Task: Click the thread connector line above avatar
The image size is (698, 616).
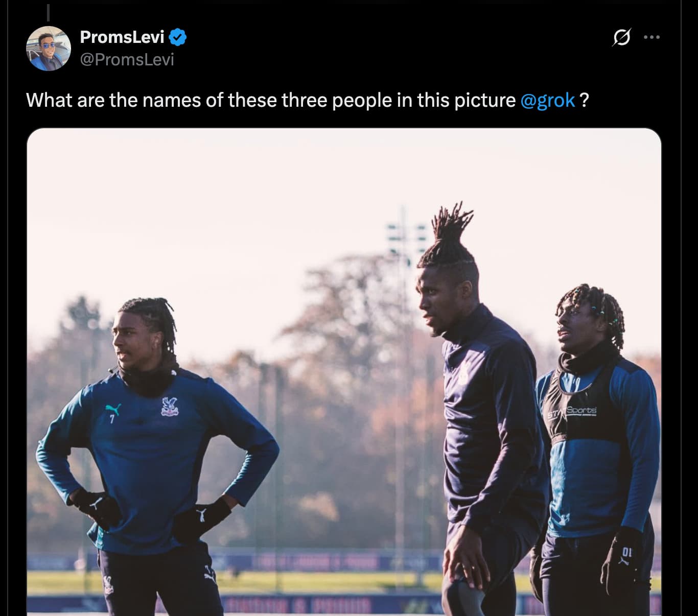Action: coord(48,13)
